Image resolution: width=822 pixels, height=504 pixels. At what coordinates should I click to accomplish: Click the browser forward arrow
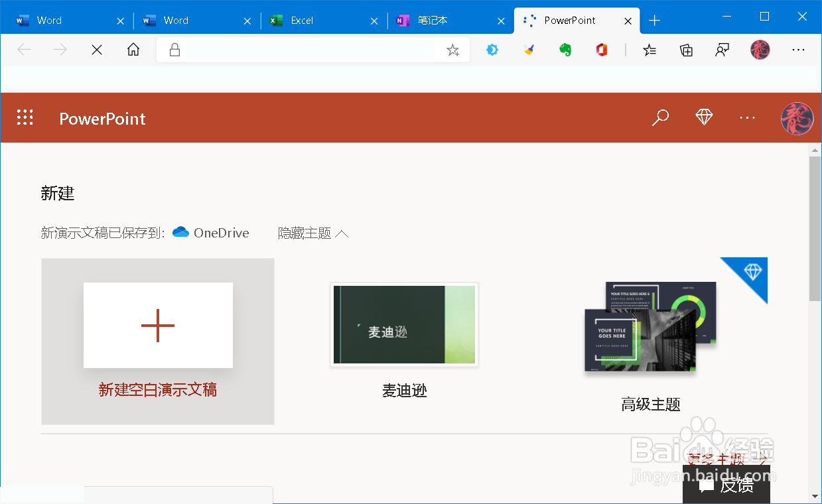click(60, 50)
